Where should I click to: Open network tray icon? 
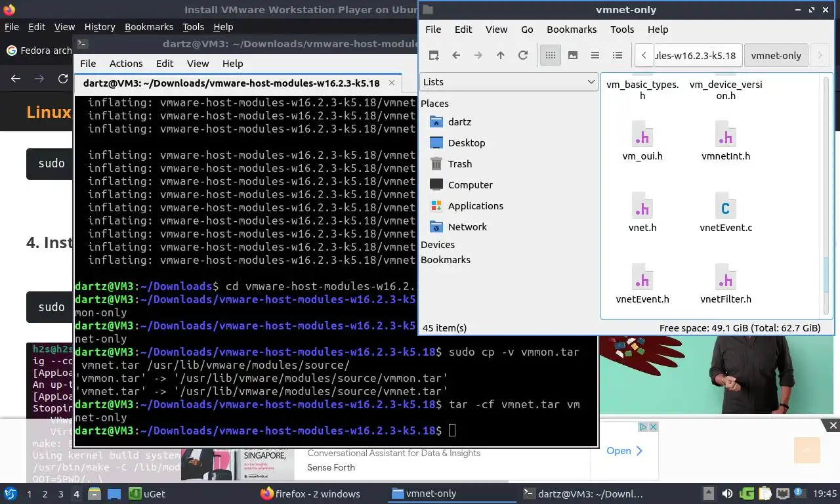pos(783,494)
